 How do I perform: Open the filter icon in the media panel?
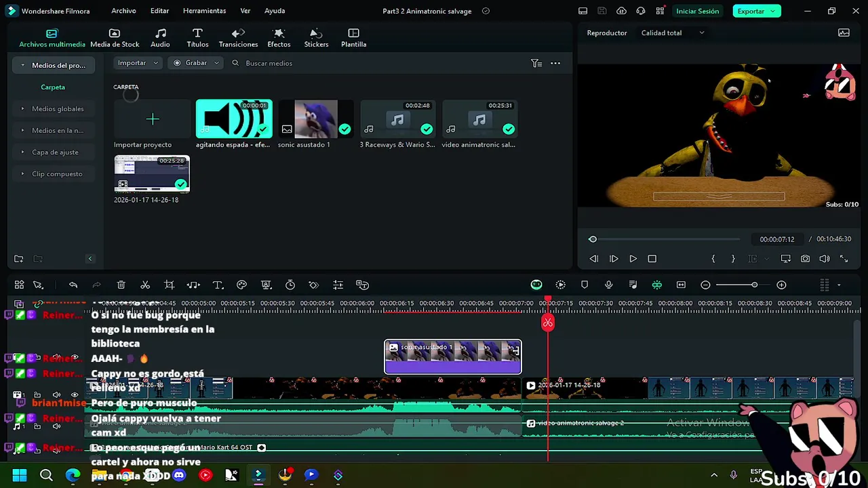coord(536,63)
